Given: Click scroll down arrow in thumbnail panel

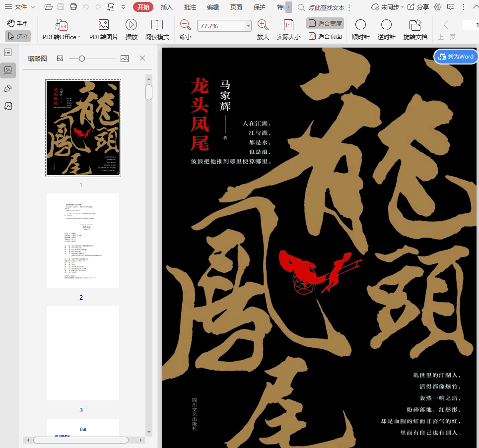Looking at the screenshot, I should [149, 432].
